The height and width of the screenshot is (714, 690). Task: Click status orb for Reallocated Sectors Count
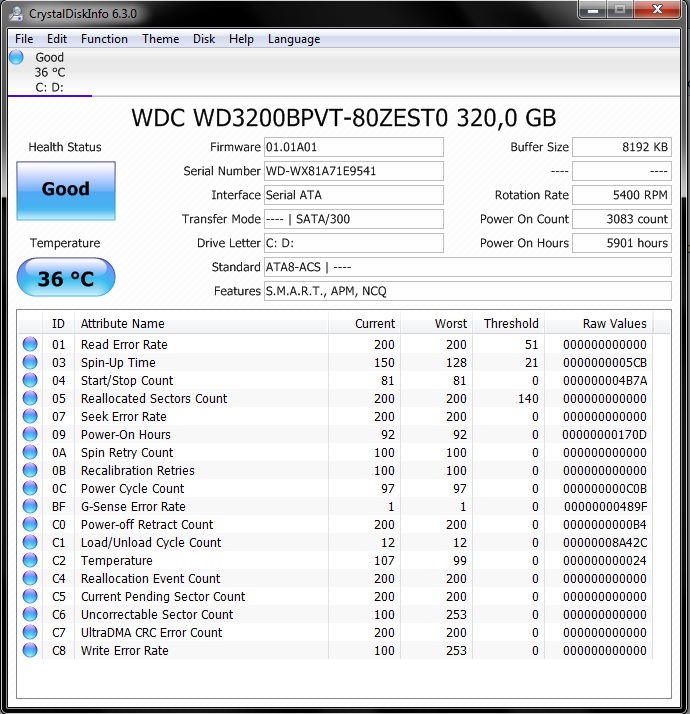click(30, 398)
